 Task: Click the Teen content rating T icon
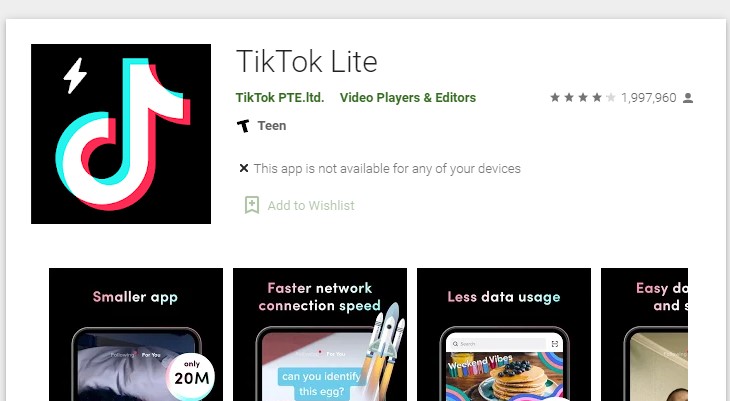[x=243, y=126]
